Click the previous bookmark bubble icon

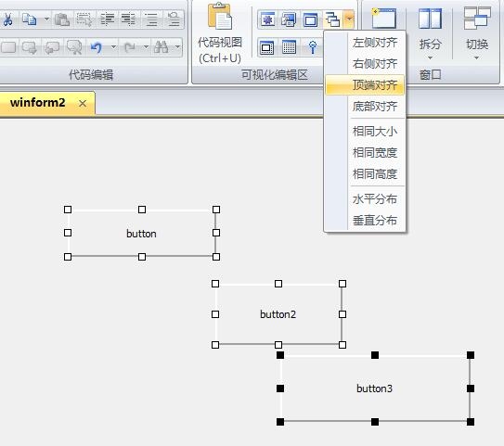pyautogui.click(x=52, y=47)
